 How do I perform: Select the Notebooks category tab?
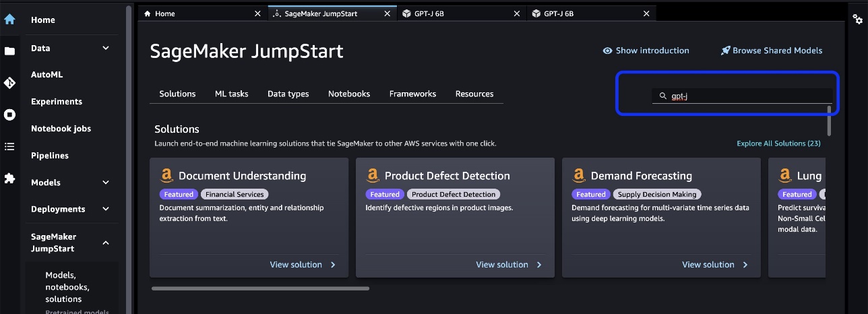click(349, 94)
